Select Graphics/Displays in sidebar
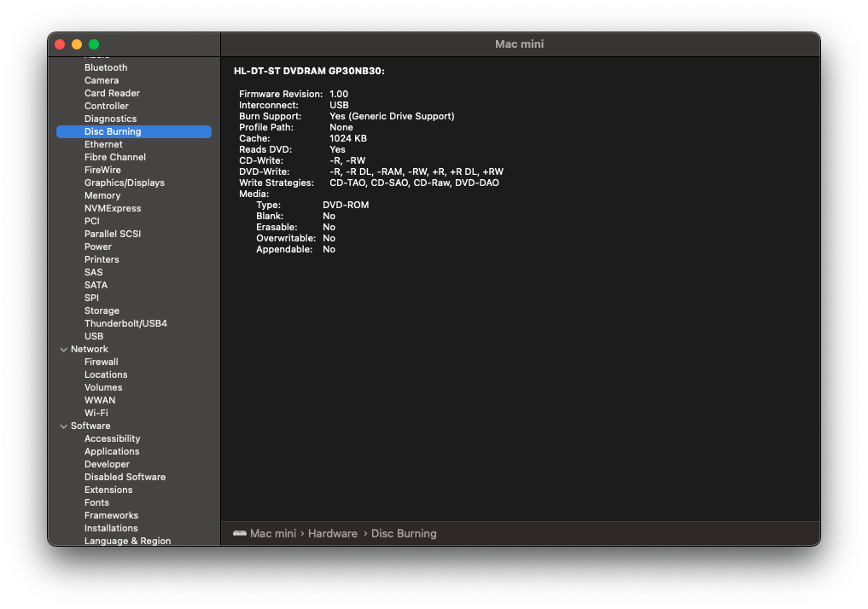868x609 pixels. pos(125,183)
